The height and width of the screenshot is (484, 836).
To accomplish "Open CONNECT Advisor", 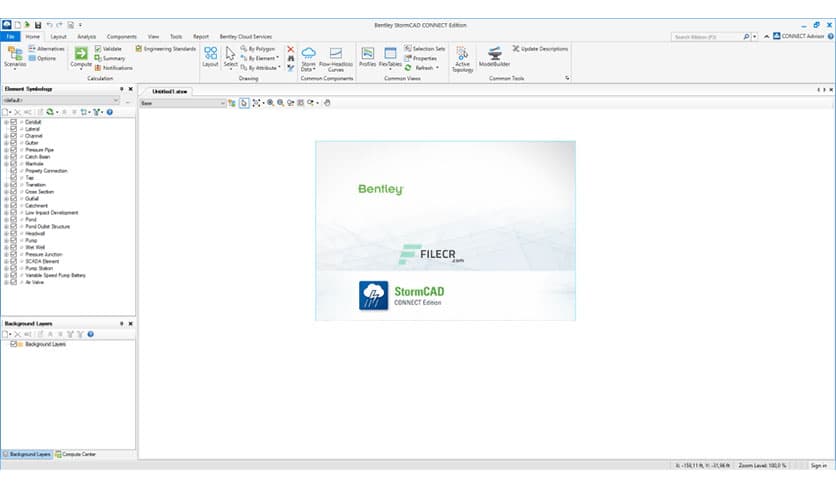I will pos(799,36).
